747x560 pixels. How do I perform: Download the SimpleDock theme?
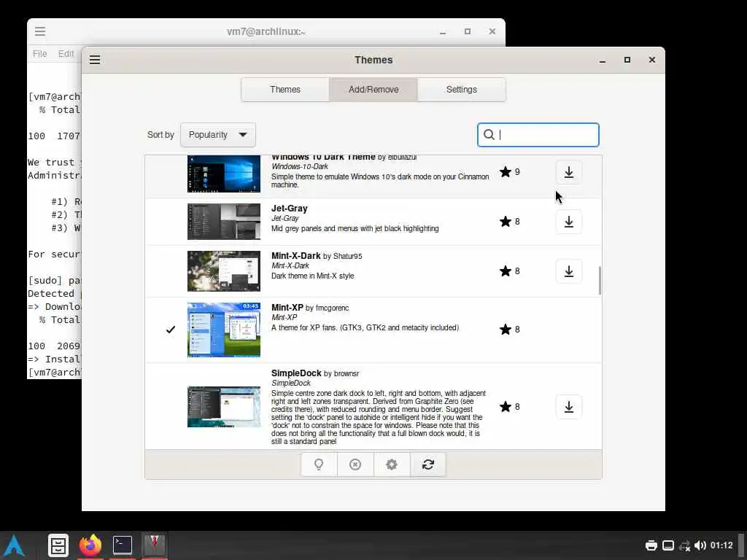tap(569, 407)
